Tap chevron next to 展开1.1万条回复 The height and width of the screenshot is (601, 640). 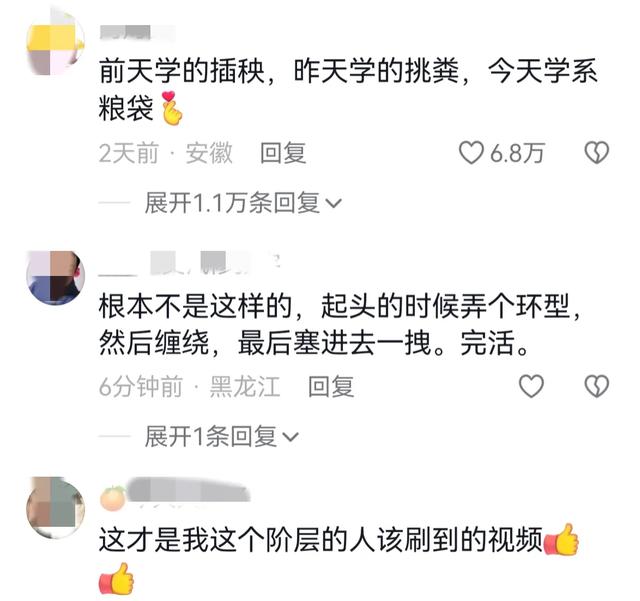[334, 203]
